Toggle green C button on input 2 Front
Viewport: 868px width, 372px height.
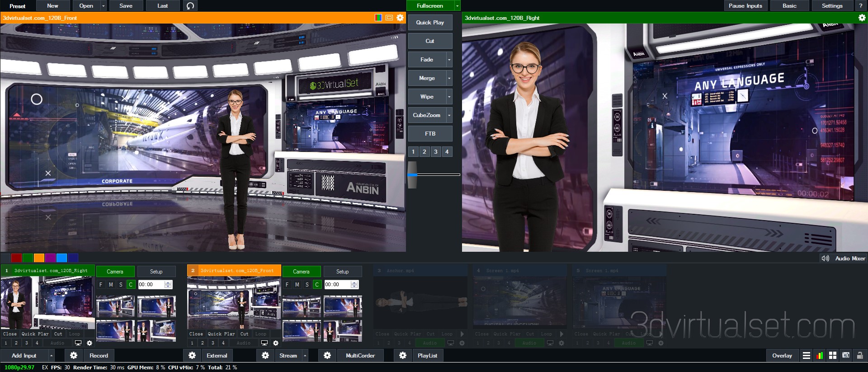click(317, 284)
